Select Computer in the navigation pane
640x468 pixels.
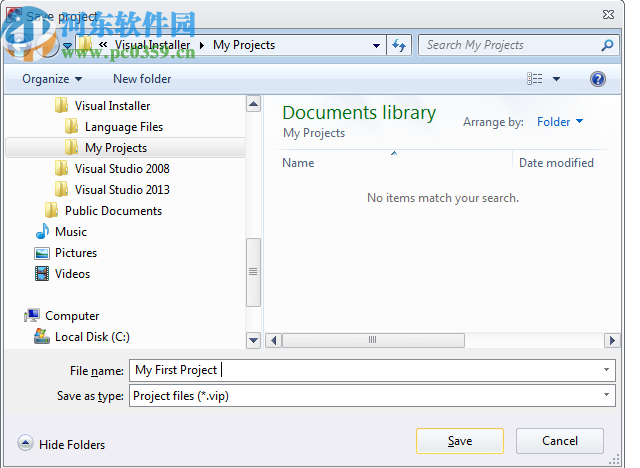[72, 316]
